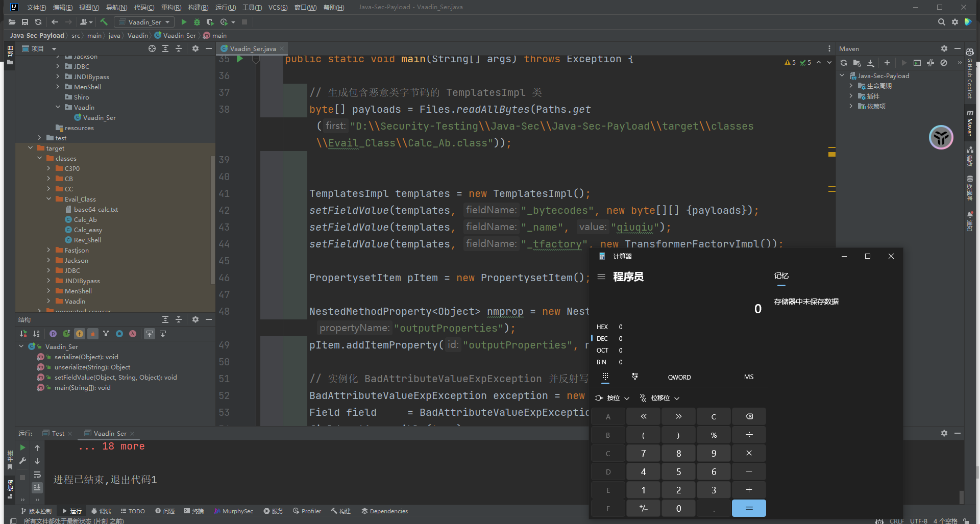
Task: Click MS memory store button
Action: pyautogui.click(x=749, y=377)
